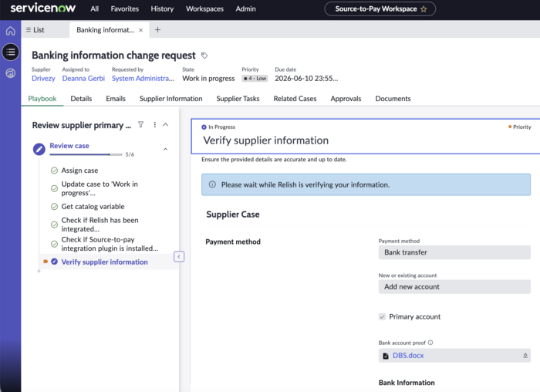Click the Work in progress state value
The height and width of the screenshot is (392, 540).
tap(208, 79)
